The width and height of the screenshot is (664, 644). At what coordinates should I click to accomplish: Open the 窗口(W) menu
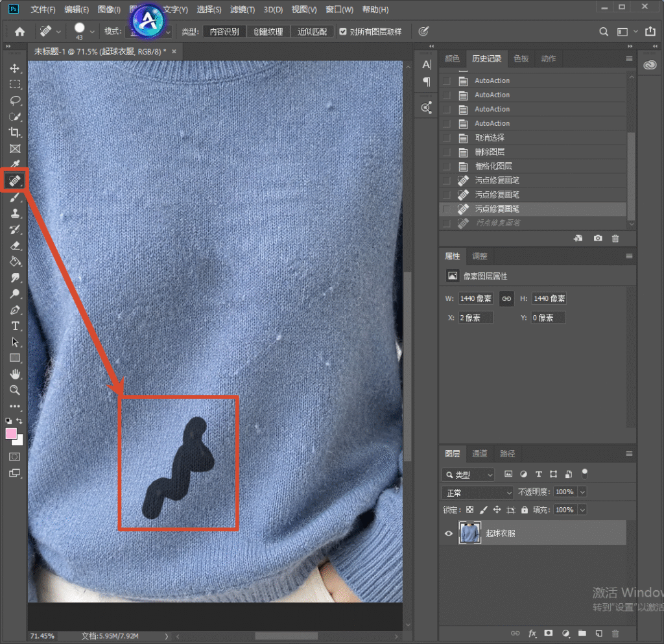pos(339,9)
